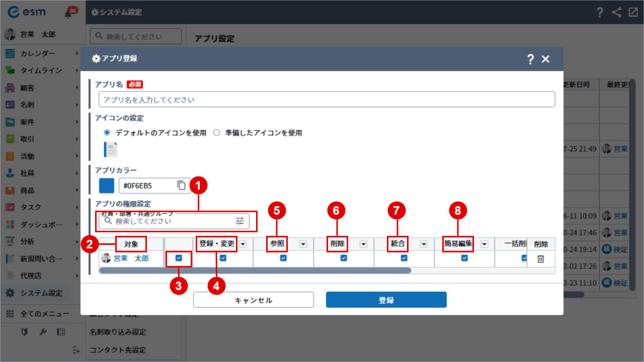The height and width of the screenshot is (362, 644).
Task: Open the 簡易編集 column dropdown arrow
Action: [484, 244]
